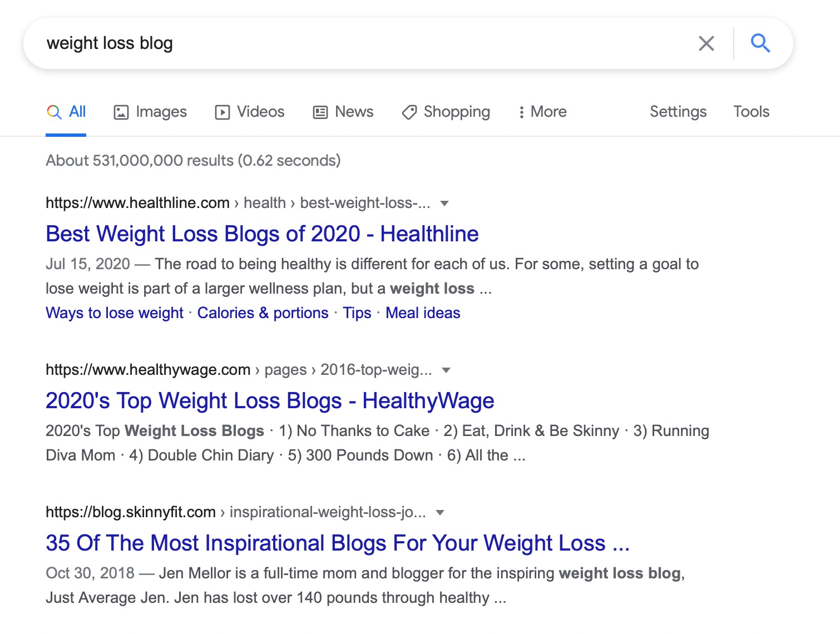Open 2020's Top Weight Loss Blogs link
This screenshot has width=840, height=634.
[270, 401]
